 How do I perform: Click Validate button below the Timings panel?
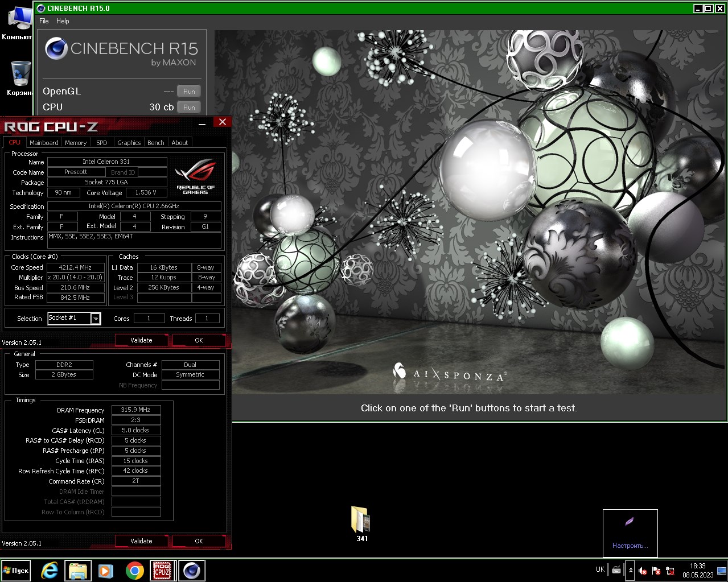pos(141,541)
